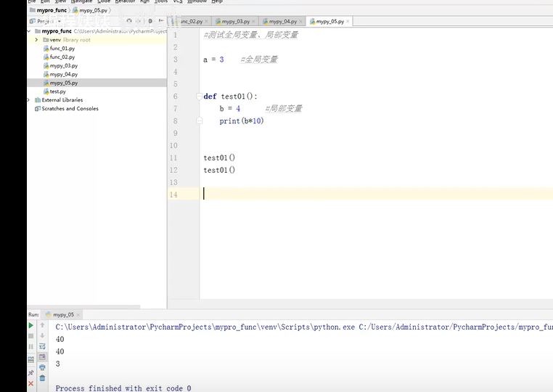
Task: Click line number 9 in the gutter
Action: [176, 134]
